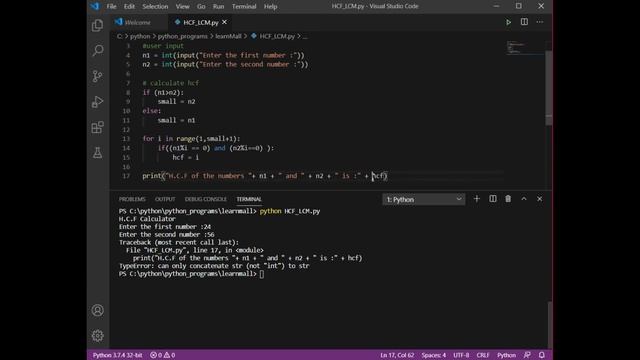Click the VS Code logo in title bar
Viewport: 640px width, 360px height.
(x=95, y=6)
